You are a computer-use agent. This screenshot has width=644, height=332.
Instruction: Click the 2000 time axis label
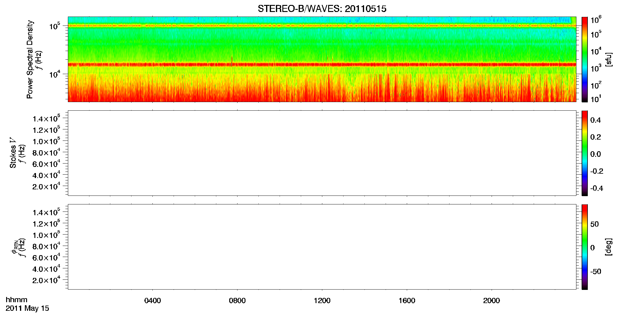(492, 301)
